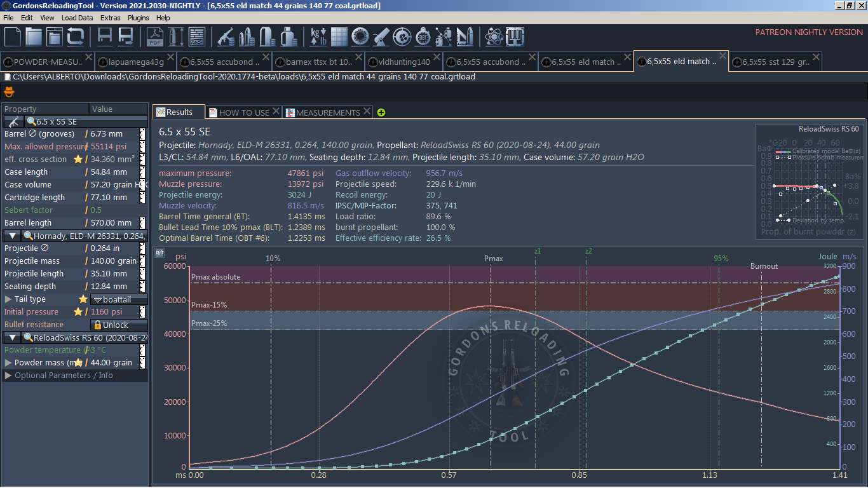Toggle the p/t chart mode button
This screenshot has width=868, height=488.
[159, 252]
